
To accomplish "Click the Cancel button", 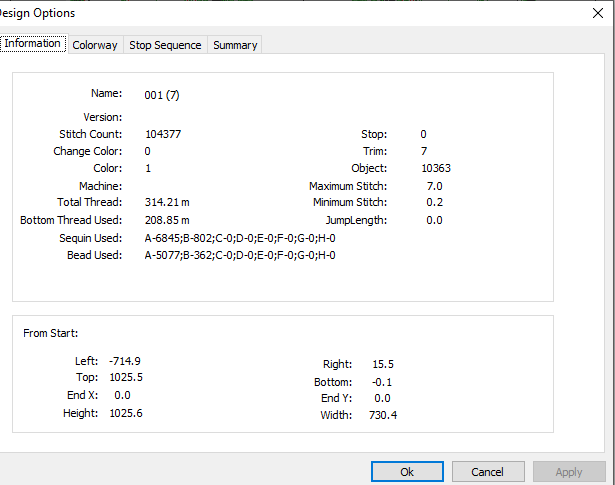I will (x=488, y=472).
